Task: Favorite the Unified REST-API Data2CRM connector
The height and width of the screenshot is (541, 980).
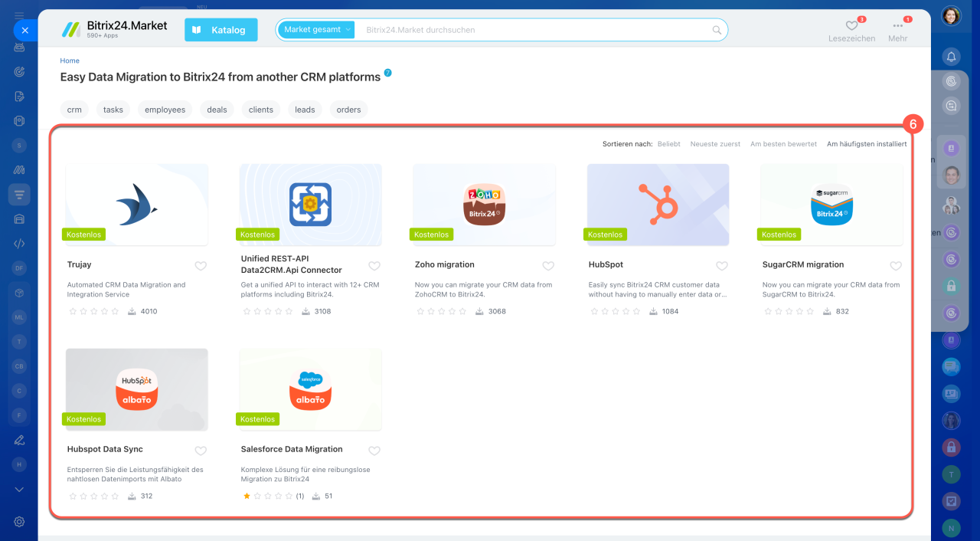Action: 374,266
